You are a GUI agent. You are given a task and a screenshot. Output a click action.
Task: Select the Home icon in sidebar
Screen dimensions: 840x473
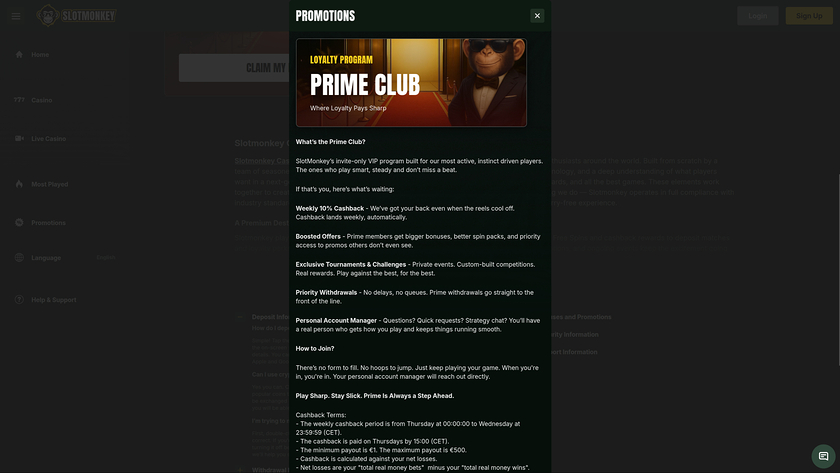click(x=19, y=54)
